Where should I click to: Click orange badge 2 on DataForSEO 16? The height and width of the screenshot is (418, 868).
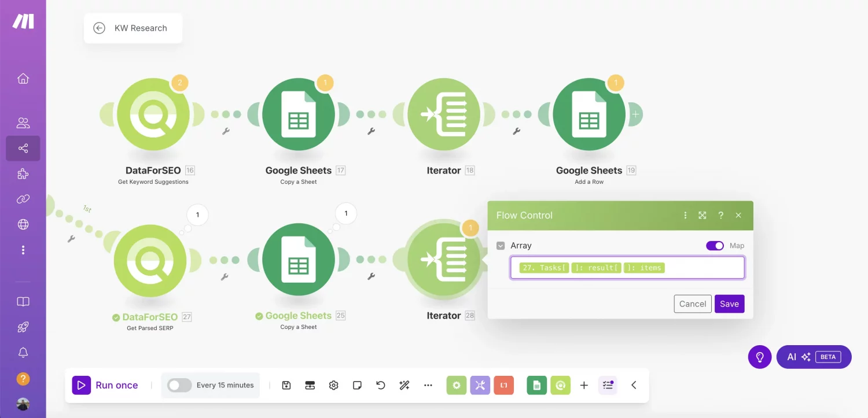179,83
